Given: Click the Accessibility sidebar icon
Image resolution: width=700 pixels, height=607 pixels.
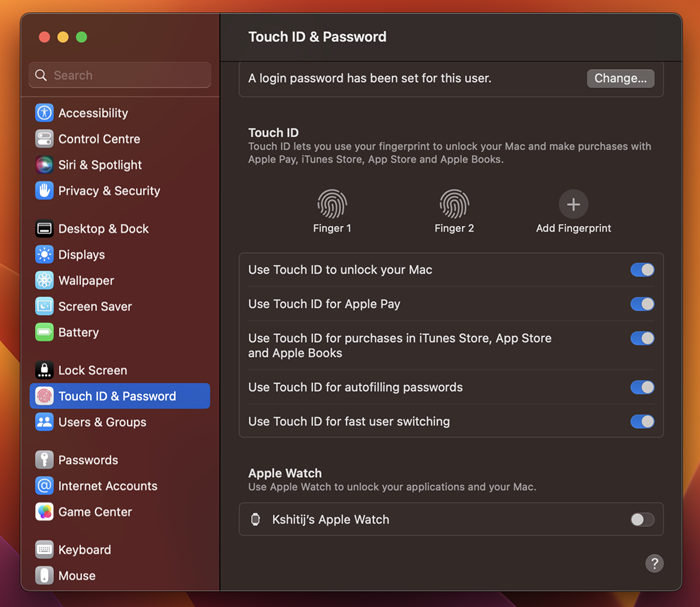Looking at the screenshot, I should 44,113.
